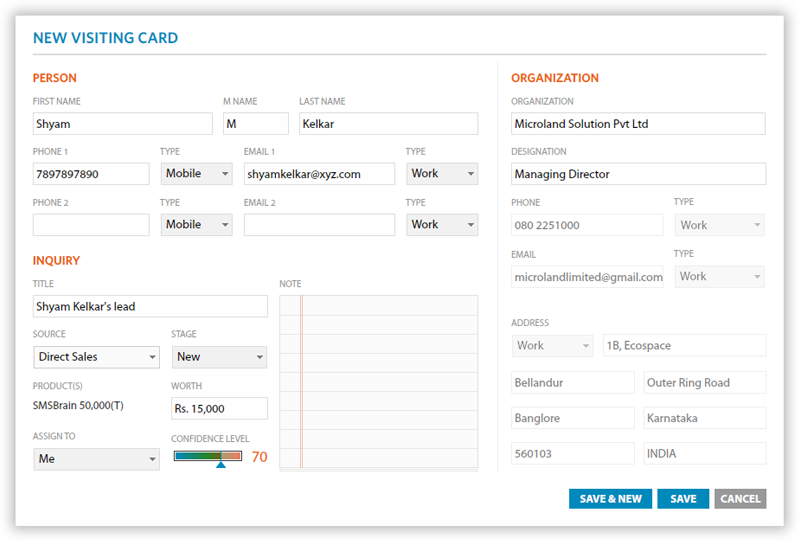799x542 pixels.
Task: Click the First Name field containing Shyam
Action: 122,124
